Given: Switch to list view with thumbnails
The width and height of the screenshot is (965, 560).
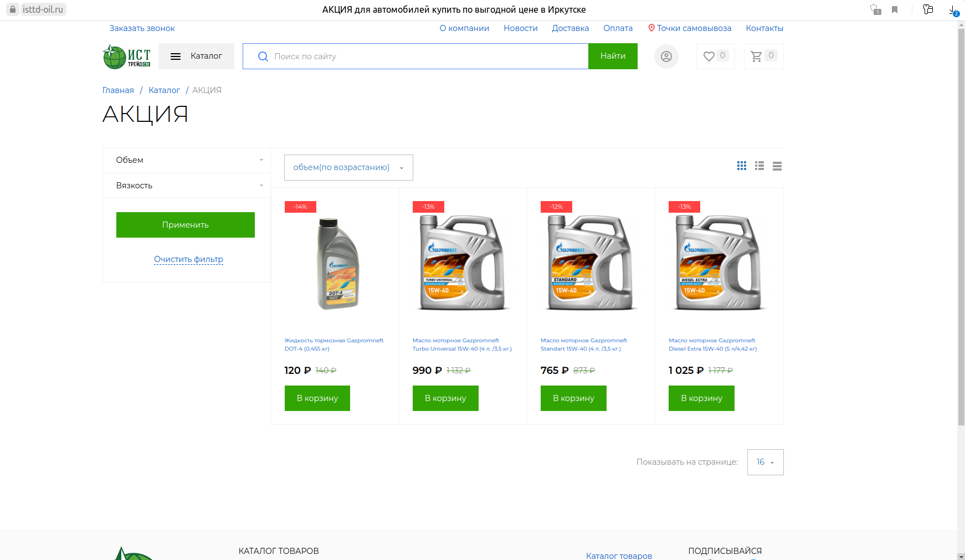Looking at the screenshot, I should pyautogui.click(x=759, y=166).
